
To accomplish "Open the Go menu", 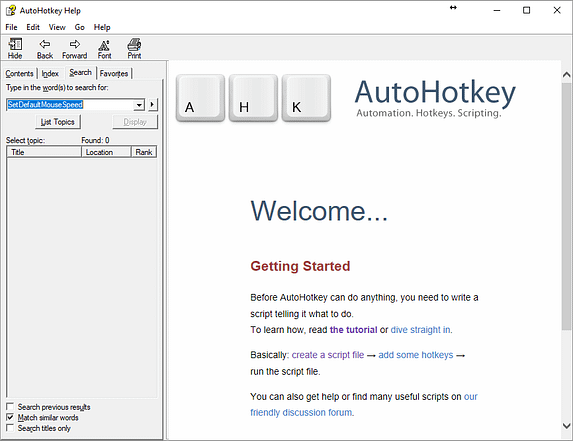I will coord(80,27).
